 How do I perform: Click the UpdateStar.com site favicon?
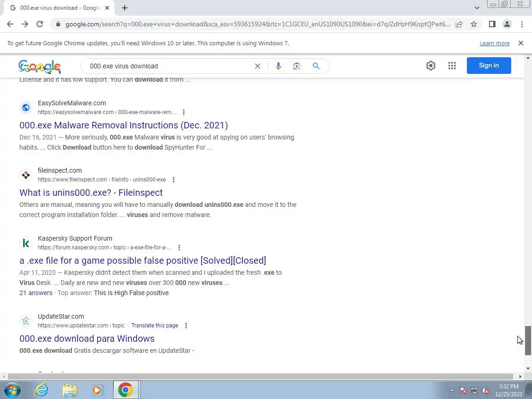coord(26,321)
